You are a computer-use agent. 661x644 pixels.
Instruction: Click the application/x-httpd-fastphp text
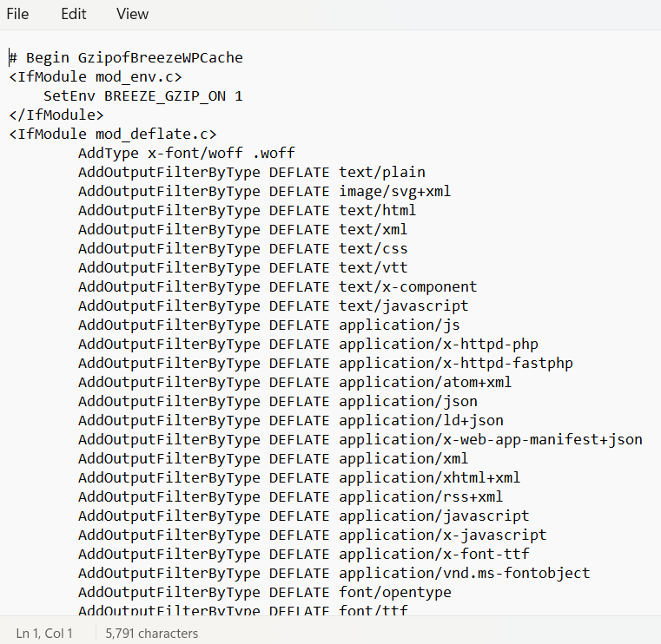click(x=455, y=364)
